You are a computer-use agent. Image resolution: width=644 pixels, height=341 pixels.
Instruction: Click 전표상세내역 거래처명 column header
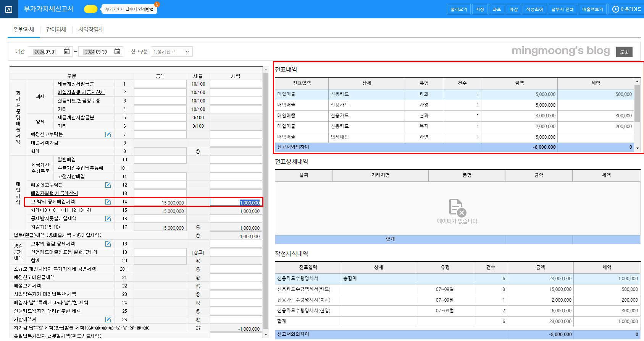pos(380,175)
